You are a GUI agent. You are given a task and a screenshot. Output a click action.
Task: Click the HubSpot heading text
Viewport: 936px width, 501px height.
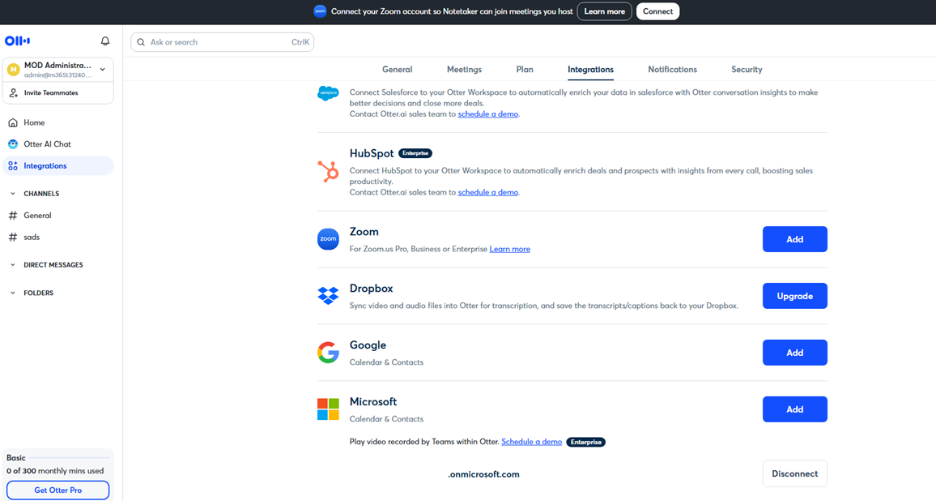(x=371, y=153)
